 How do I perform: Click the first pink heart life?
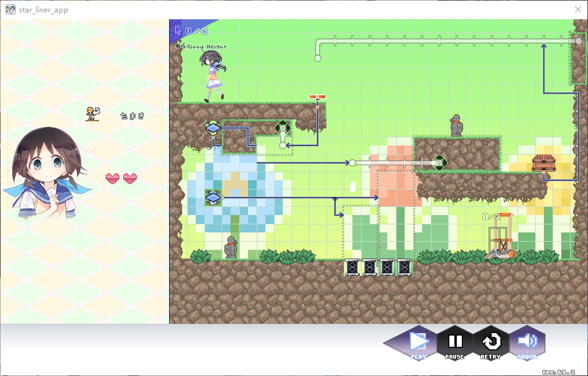(112, 178)
